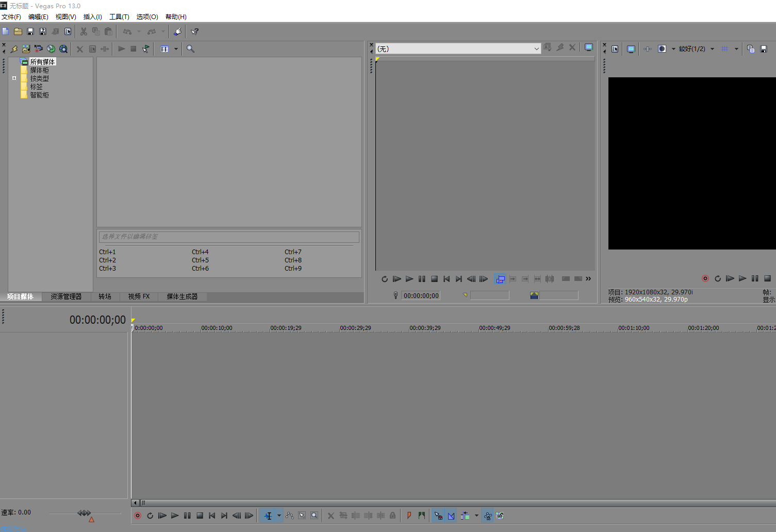Adjust the playback rate slider
The width and height of the screenshot is (776, 532).
[85, 513]
